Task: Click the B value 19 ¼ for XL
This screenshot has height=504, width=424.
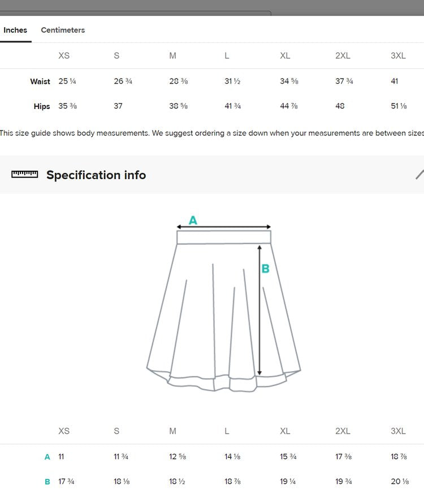Action: pyautogui.click(x=289, y=482)
